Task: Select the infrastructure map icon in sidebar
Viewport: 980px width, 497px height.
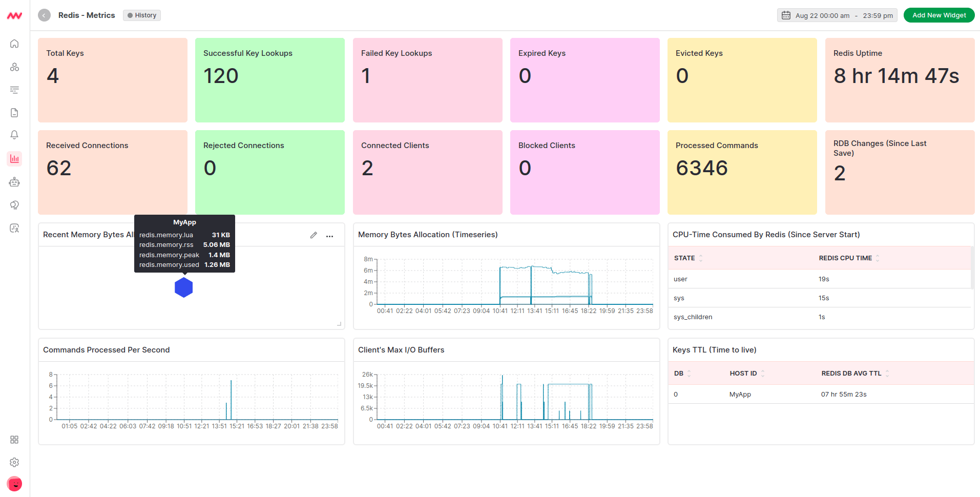Action: point(14,67)
